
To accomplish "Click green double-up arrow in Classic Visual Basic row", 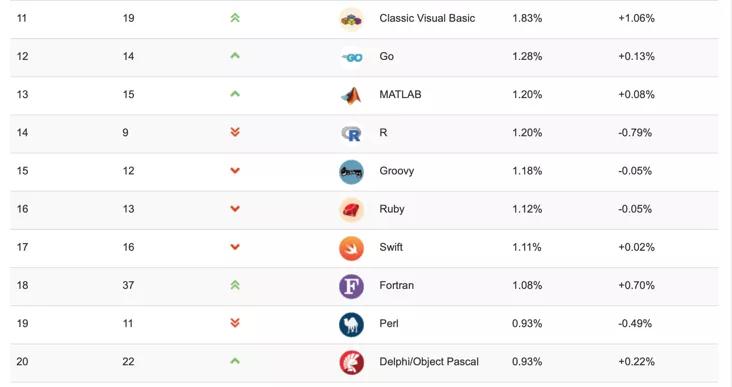I will pos(235,18).
